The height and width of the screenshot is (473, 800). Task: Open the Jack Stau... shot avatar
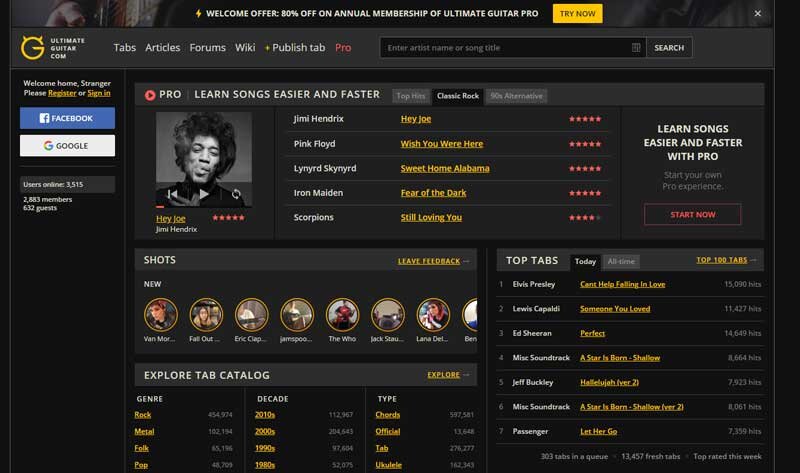pyautogui.click(x=388, y=315)
